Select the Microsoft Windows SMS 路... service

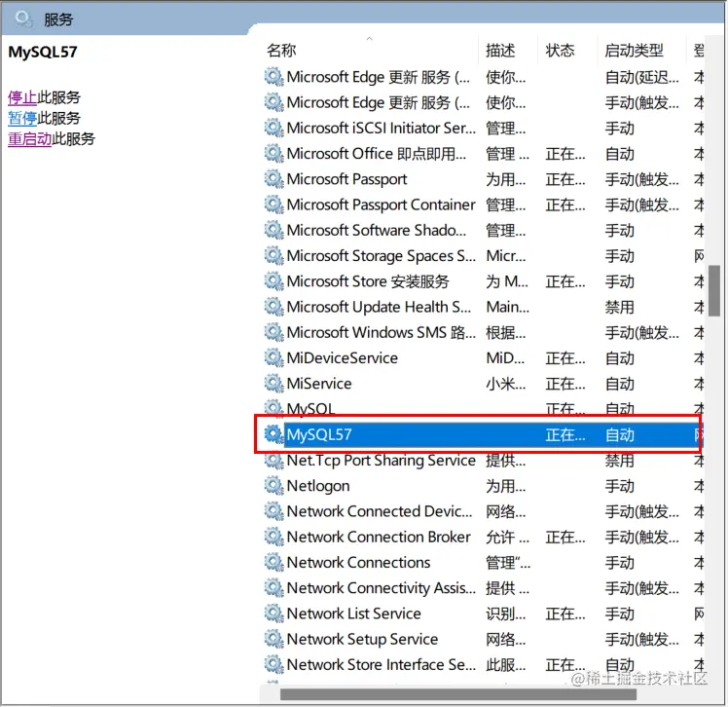382,332
